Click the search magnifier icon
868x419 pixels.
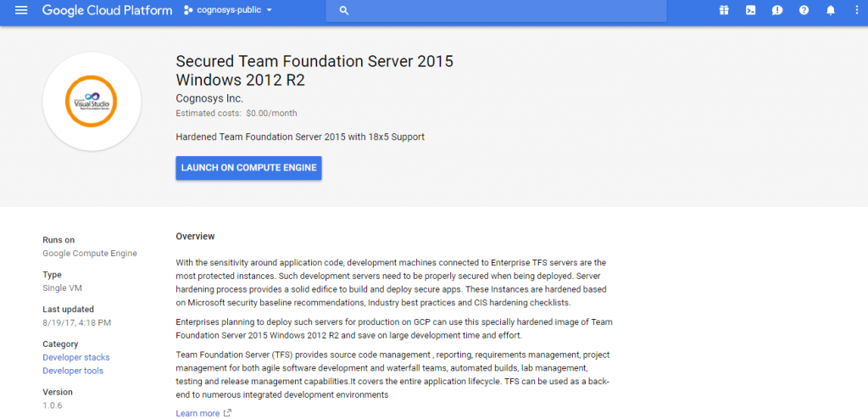[344, 10]
